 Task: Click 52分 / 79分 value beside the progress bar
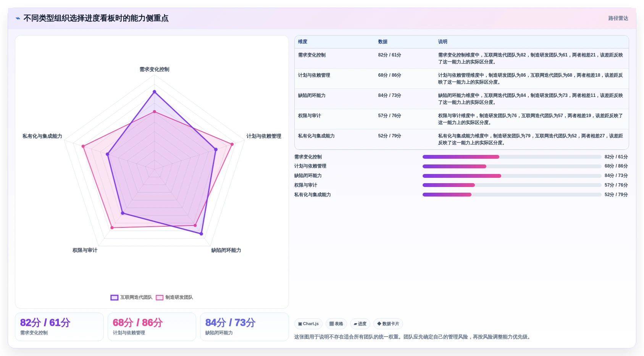point(616,195)
